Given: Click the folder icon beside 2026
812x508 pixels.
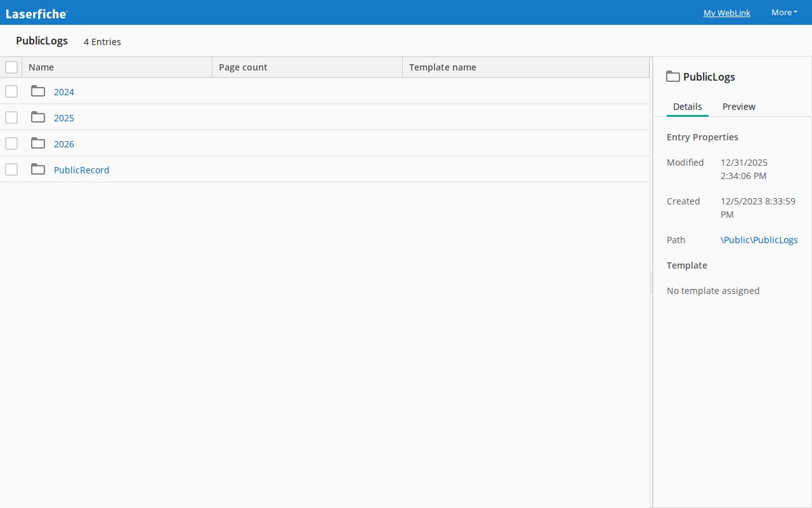Looking at the screenshot, I should (x=38, y=143).
